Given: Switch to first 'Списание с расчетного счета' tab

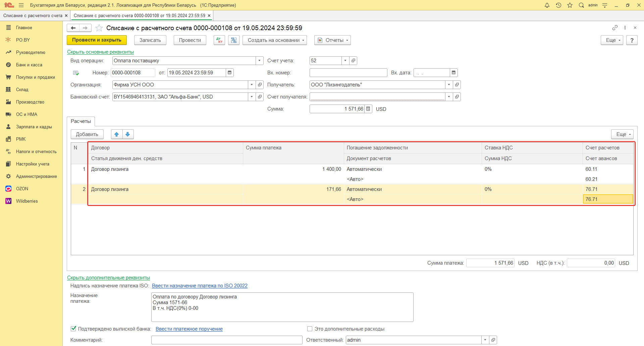Looking at the screenshot, I should (33, 16).
